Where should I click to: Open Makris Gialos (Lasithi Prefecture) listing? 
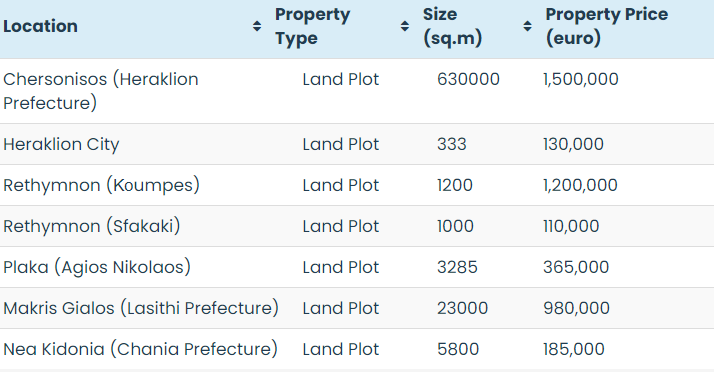(x=141, y=308)
